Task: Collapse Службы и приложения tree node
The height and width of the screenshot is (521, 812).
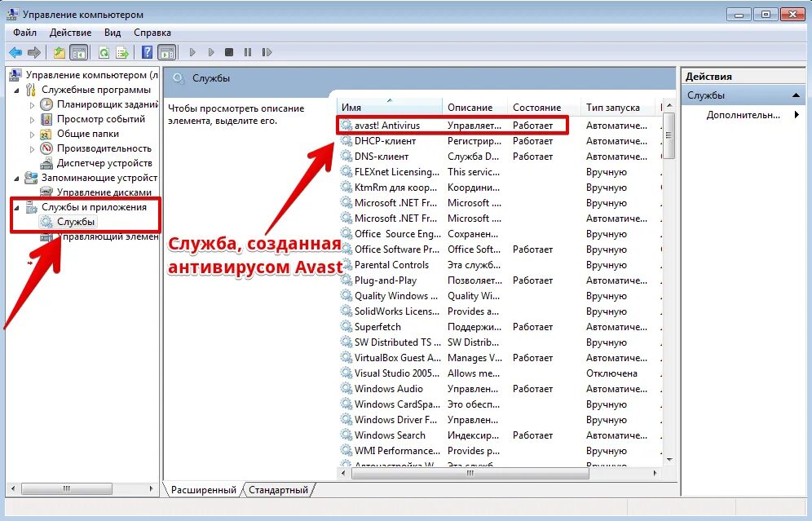Action: pyautogui.click(x=16, y=208)
